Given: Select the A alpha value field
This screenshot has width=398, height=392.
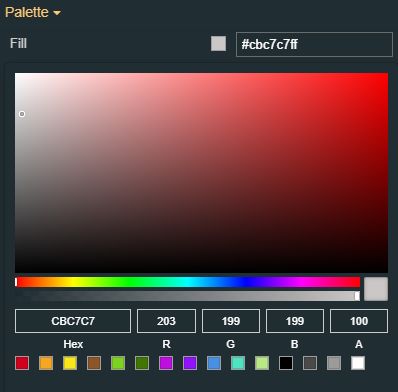Looking at the screenshot, I should pos(359,321).
